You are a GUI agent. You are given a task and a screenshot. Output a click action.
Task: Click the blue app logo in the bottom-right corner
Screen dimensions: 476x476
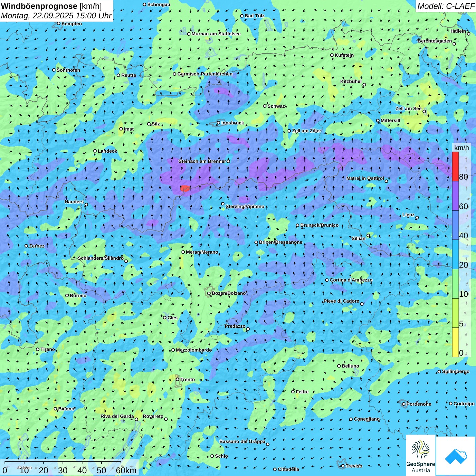[456, 456]
